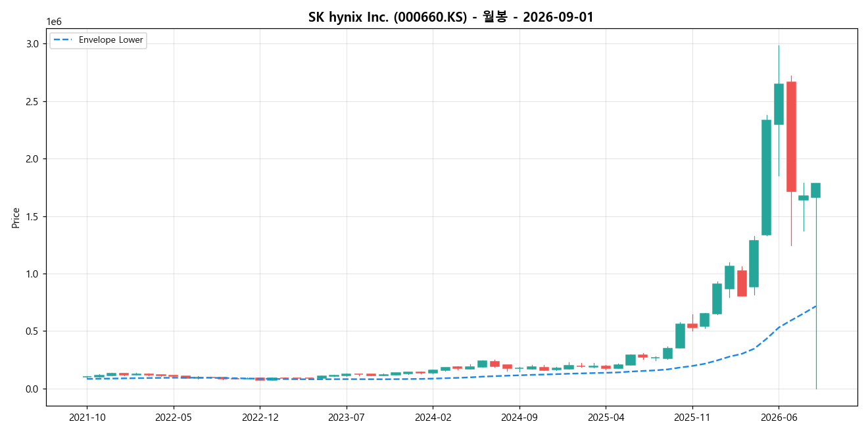This screenshot has height=434, width=868.
Task: Click the 2022-05 x-axis date label
Action: tap(174, 416)
